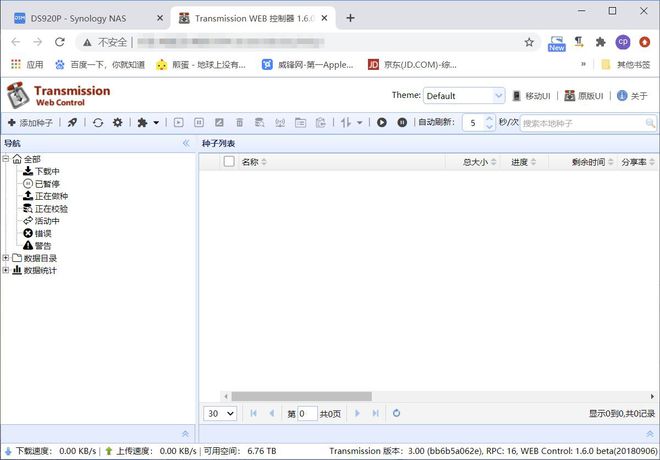Toggle the select-all checkbox in torrent list

point(229,162)
